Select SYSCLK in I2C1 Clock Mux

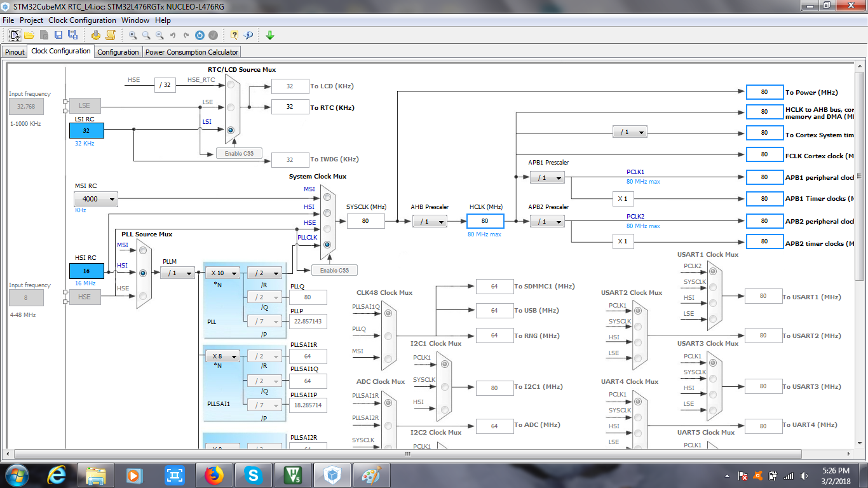444,386
